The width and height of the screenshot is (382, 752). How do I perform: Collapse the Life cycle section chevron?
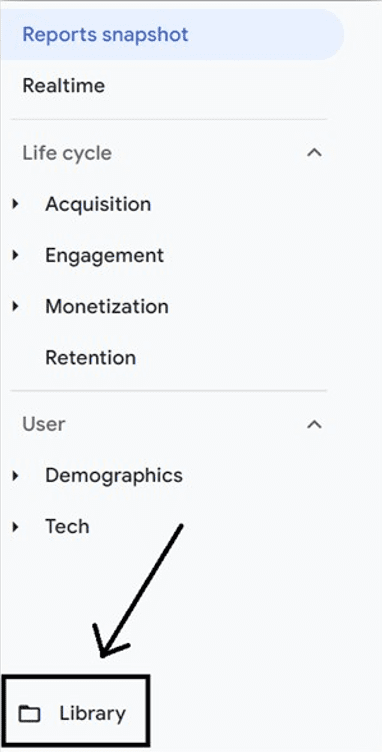coord(314,153)
